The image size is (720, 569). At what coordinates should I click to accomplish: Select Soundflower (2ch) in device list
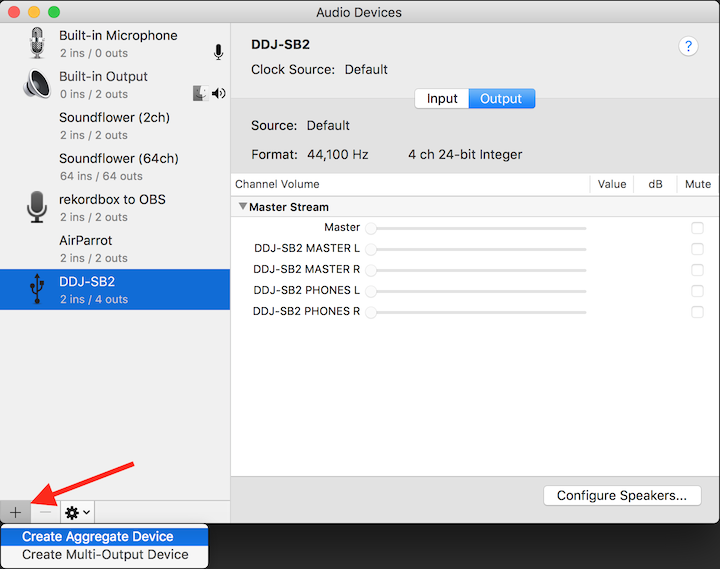pos(115,126)
